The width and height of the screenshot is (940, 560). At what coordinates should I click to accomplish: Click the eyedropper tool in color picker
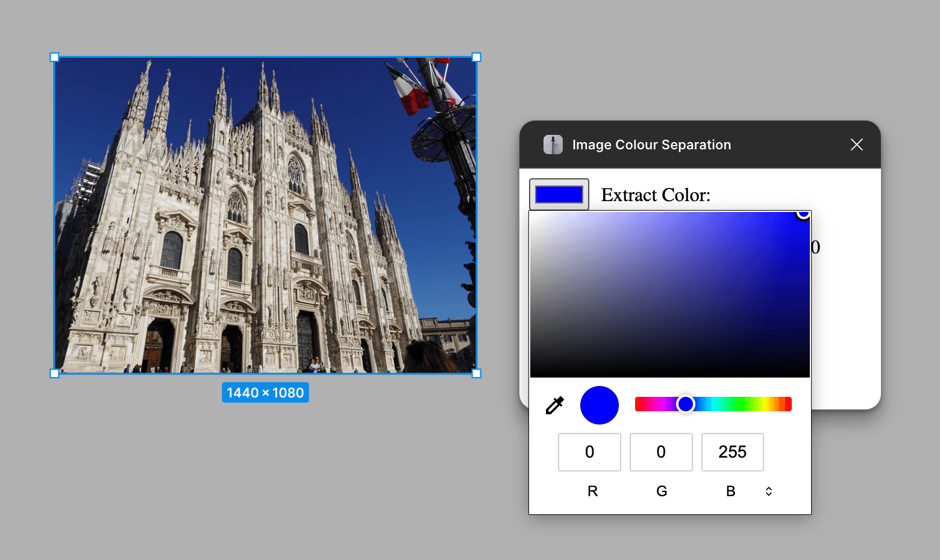pos(555,405)
